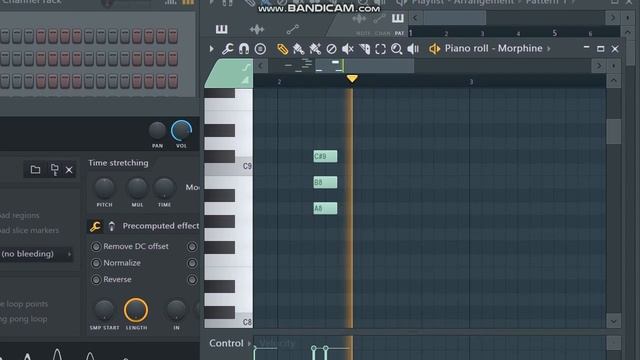Click the piano roll vertical scrollbar thumb
This screenshot has height=360, width=640.
click(613, 131)
